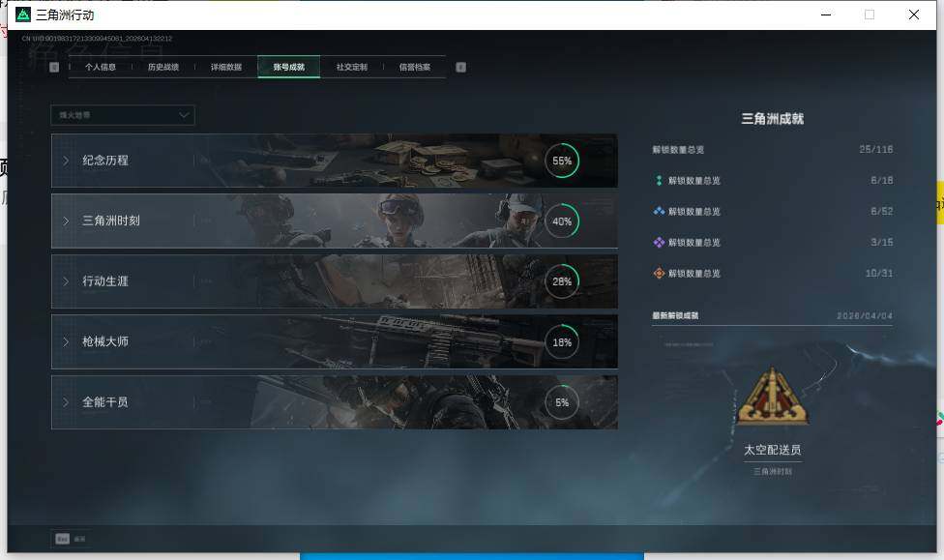Open the 详细数据 tab
The image size is (944, 560).
[x=225, y=67]
